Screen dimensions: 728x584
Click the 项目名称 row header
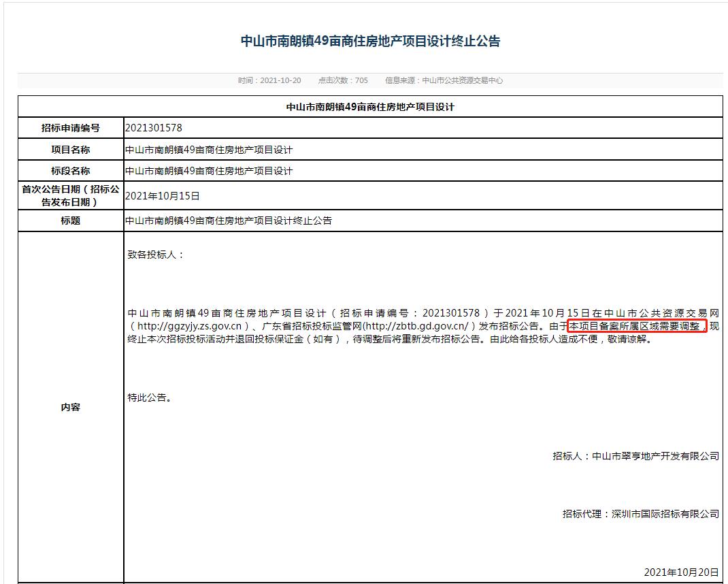[70, 149]
